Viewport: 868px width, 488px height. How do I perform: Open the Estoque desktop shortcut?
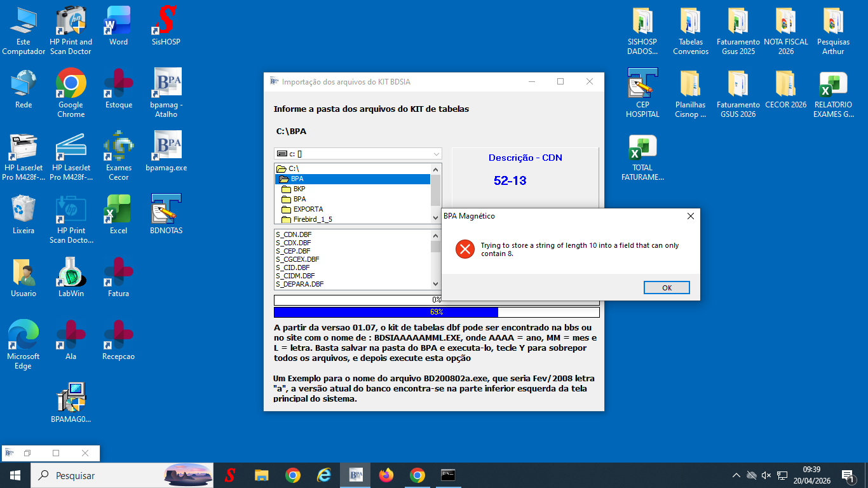coord(118,89)
